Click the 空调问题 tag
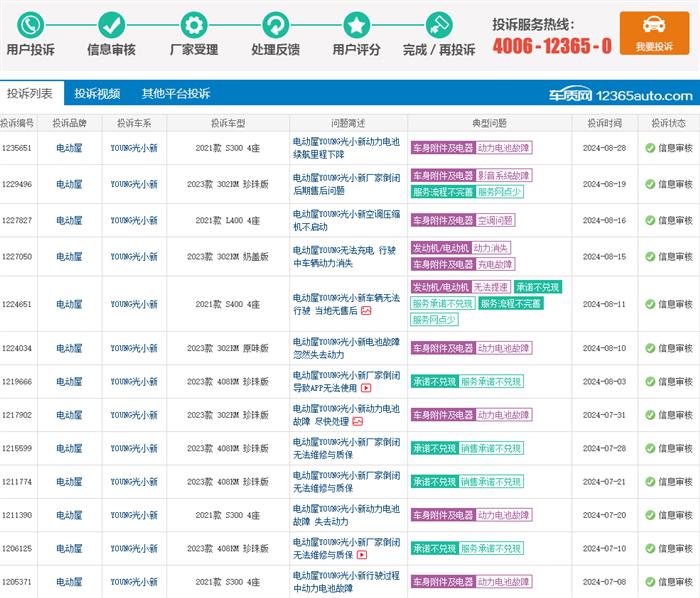This screenshot has width=700, height=598. [x=495, y=220]
